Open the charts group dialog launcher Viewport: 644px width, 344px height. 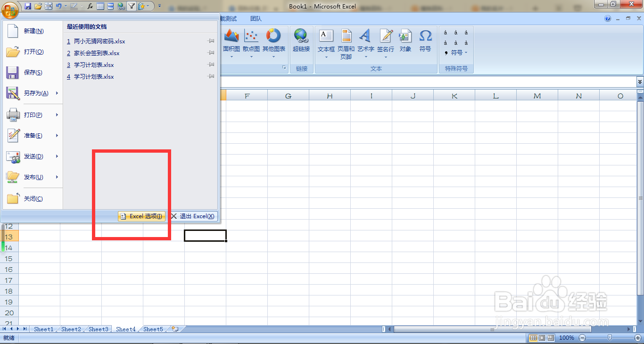pos(284,68)
